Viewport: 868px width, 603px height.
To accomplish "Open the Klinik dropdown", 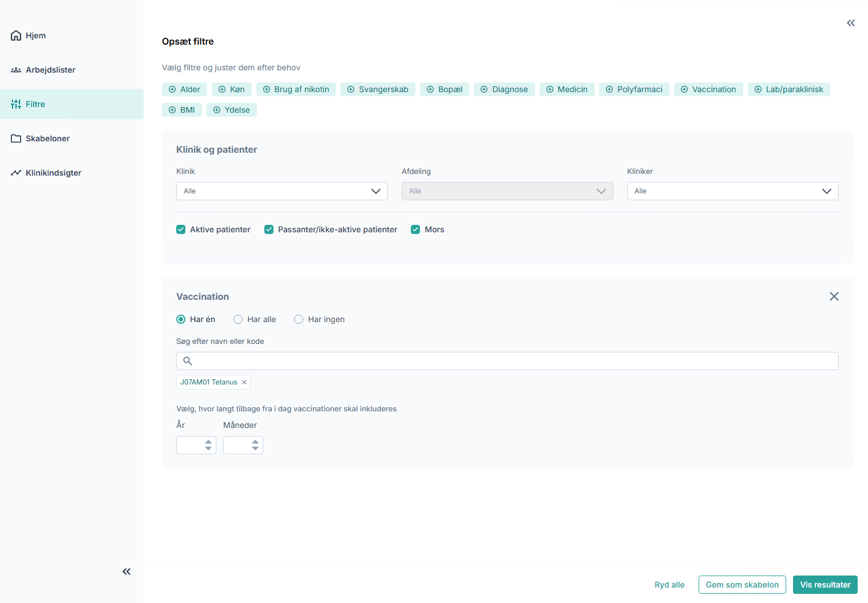I will coord(282,191).
